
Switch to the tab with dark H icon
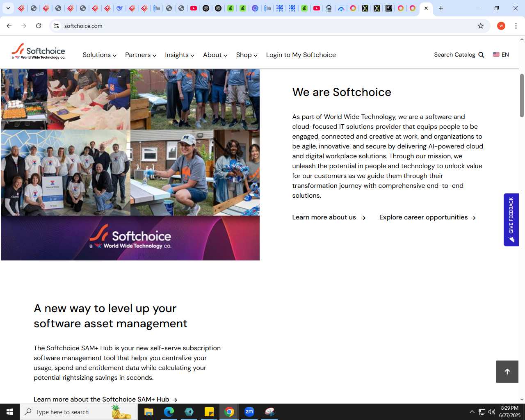click(x=388, y=8)
